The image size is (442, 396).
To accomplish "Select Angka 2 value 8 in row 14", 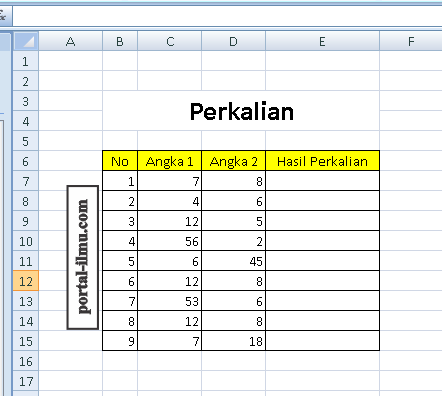I will pos(233,321).
